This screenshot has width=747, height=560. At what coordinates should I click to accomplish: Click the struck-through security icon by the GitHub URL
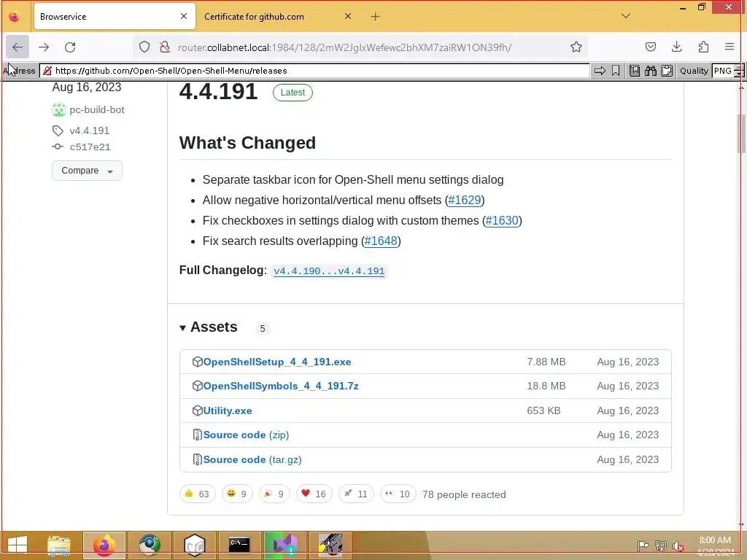click(x=47, y=71)
